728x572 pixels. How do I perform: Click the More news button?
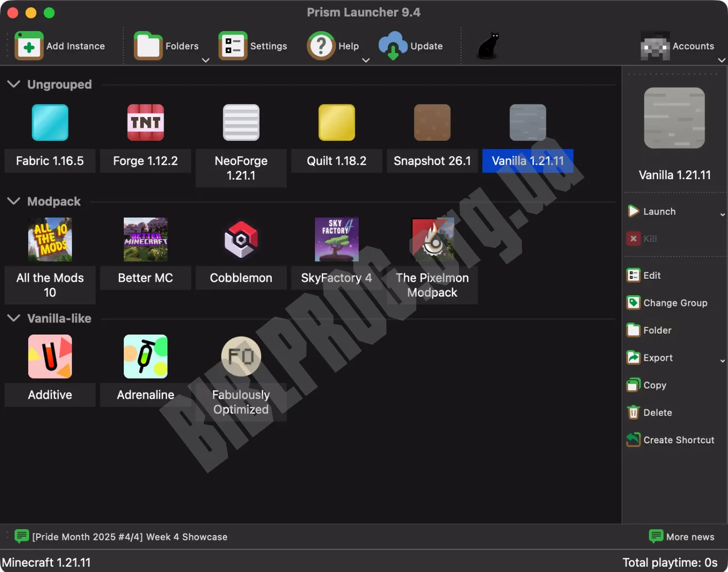pos(682,537)
